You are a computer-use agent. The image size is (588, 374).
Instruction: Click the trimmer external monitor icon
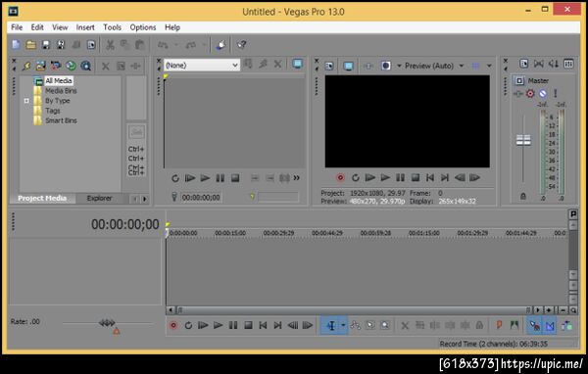click(x=297, y=64)
